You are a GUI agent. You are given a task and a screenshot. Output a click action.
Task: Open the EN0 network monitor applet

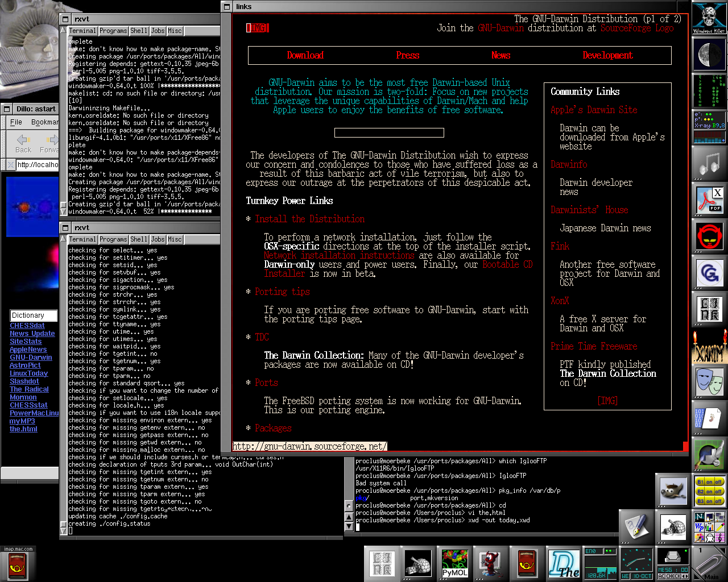600,563
